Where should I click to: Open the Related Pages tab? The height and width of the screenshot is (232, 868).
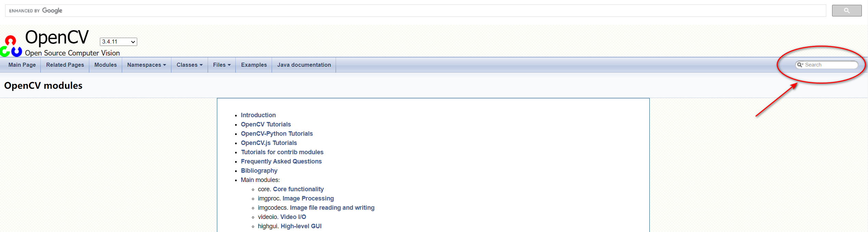pyautogui.click(x=65, y=65)
